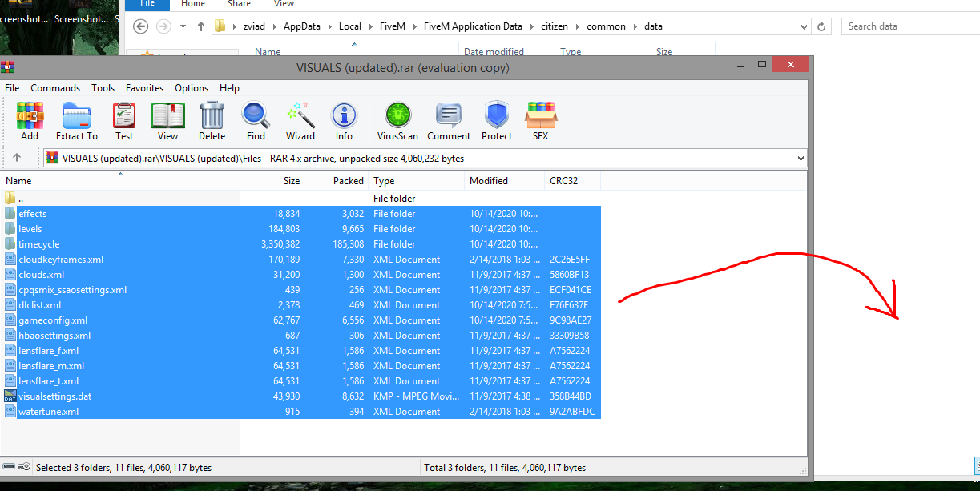980x491 pixels.
Task: Click the effects folder icon
Action: pos(10,214)
